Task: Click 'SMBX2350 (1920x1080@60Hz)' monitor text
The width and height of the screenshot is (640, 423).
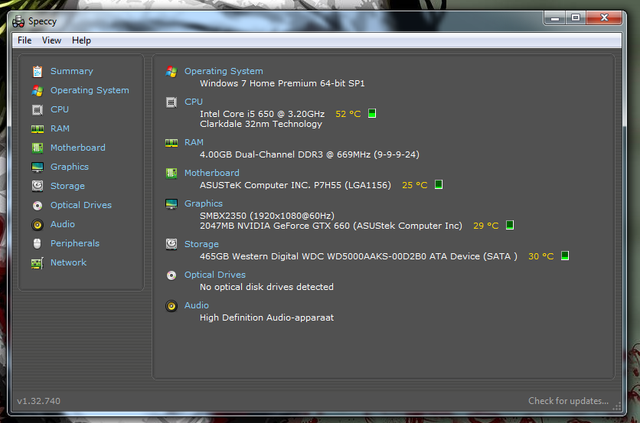Action: coord(267,216)
